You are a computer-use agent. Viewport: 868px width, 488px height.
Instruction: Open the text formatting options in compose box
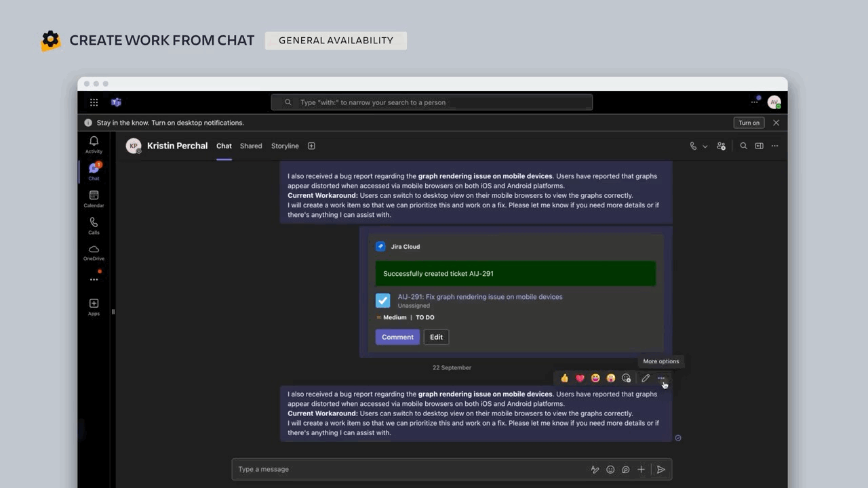(595, 469)
